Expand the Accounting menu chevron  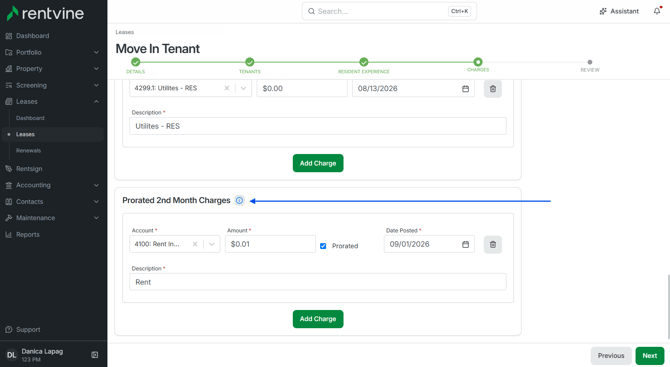click(x=96, y=185)
